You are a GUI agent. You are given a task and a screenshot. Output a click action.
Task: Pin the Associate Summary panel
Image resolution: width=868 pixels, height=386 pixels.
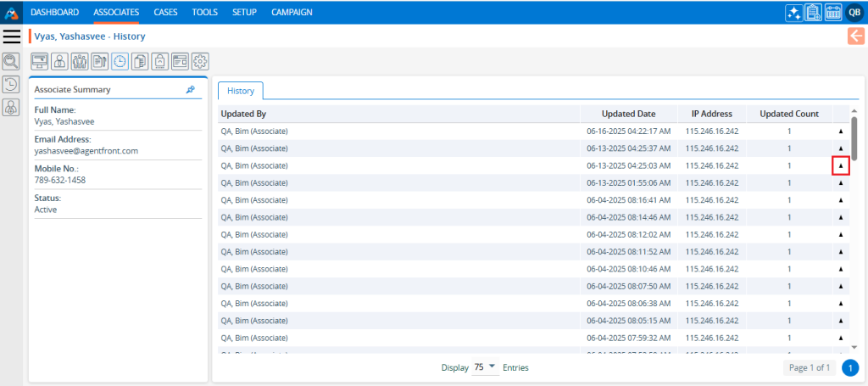click(191, 89)
